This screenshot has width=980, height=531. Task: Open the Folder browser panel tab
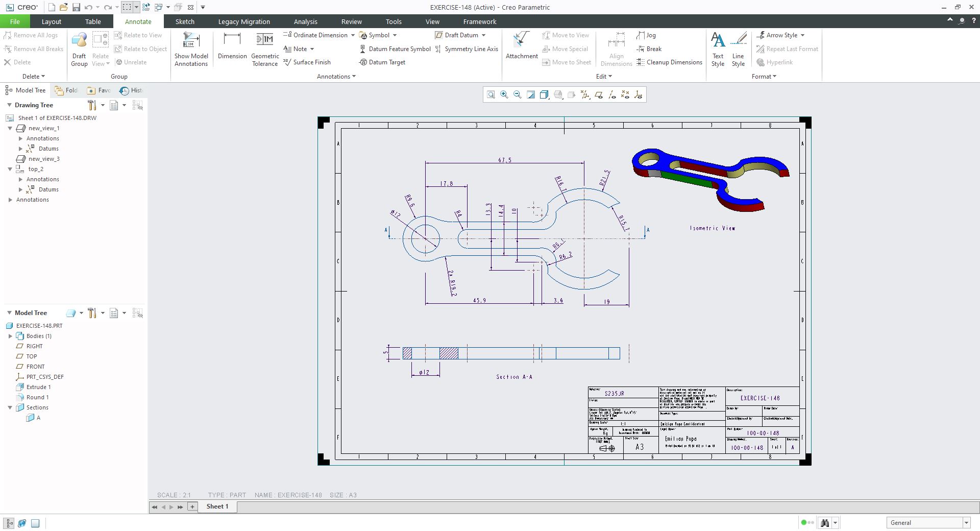tap(66, 90)
